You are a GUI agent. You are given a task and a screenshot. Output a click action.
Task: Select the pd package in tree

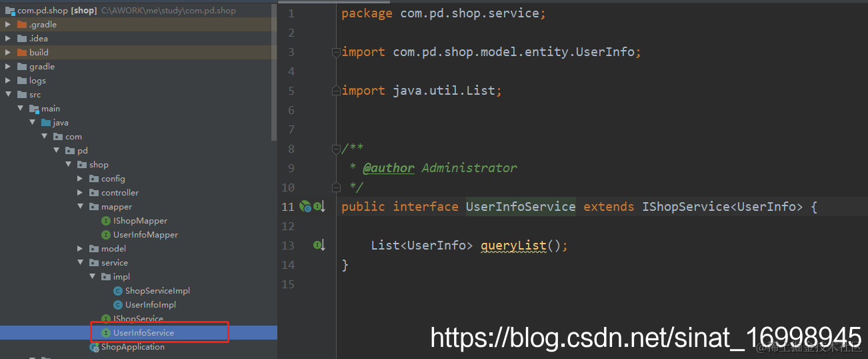(x=83, y=151)
